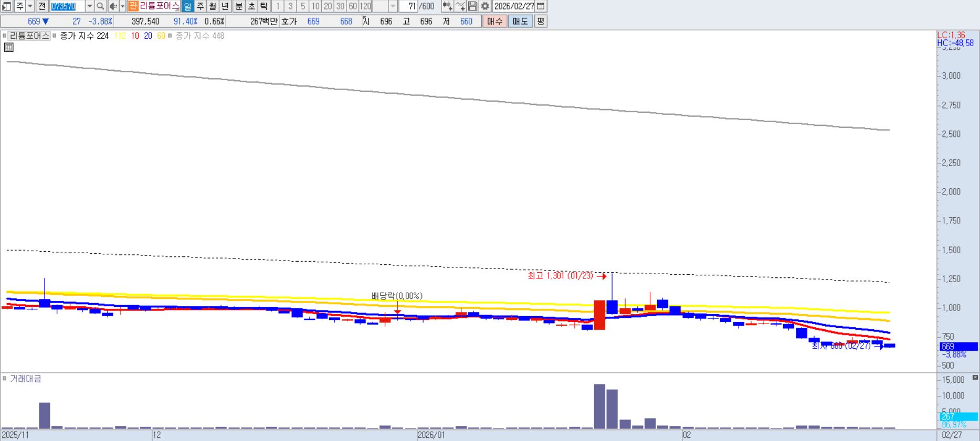The height and width of the screenshot is (441, 980).
Task: Click the candlestick add-indicator toolbar icon
Action: click(x=447, y=6)
